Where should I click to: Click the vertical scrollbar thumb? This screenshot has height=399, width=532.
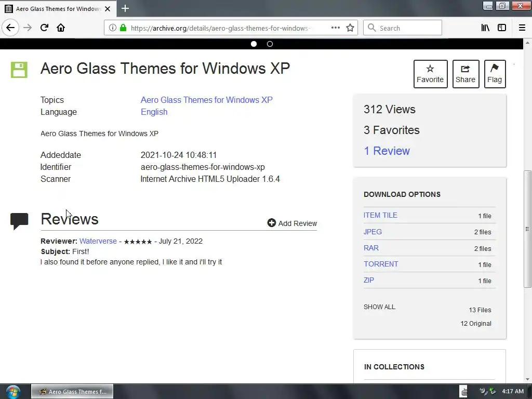pyautogui.click(x=527, y=229)
